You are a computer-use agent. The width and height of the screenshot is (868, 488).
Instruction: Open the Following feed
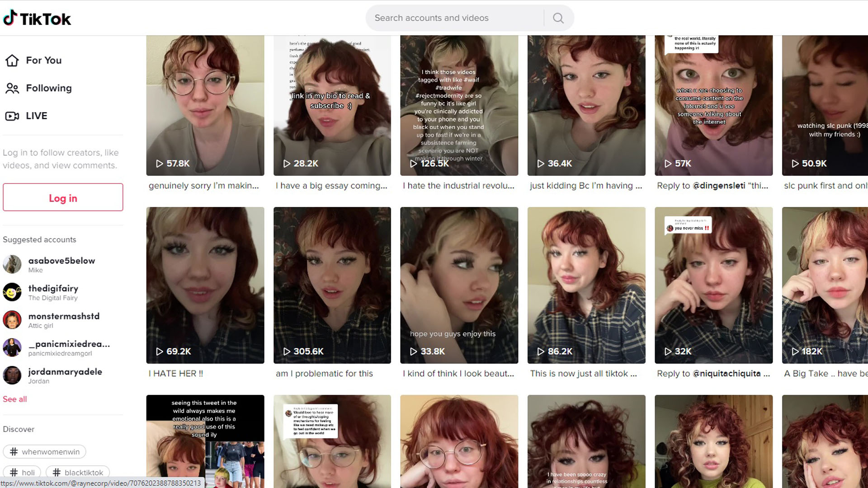(49, 88)
